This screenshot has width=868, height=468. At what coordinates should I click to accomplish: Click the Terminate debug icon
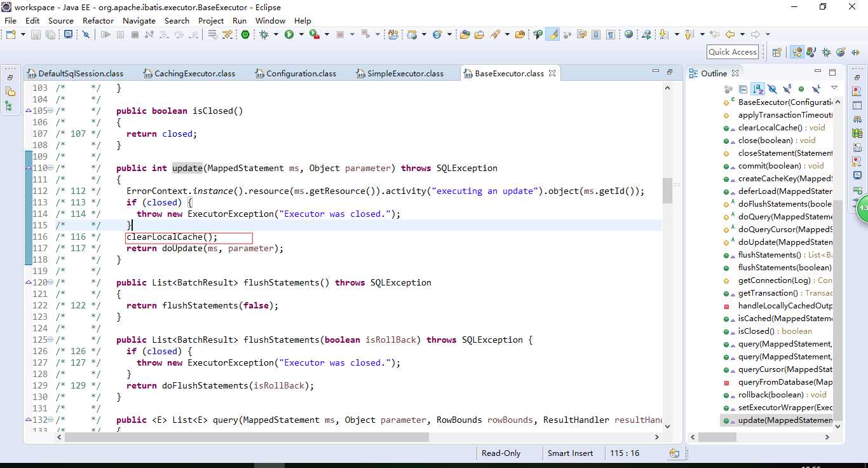coord(135,34)
